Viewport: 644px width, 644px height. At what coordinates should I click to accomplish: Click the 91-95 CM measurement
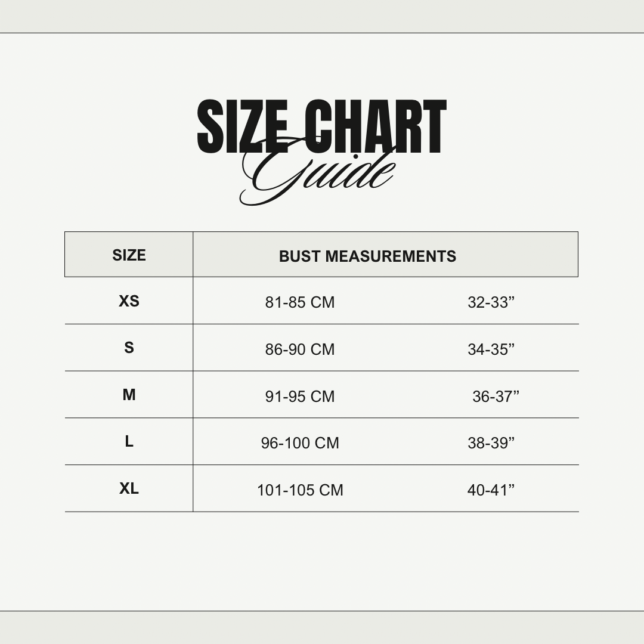click(300, 397)
